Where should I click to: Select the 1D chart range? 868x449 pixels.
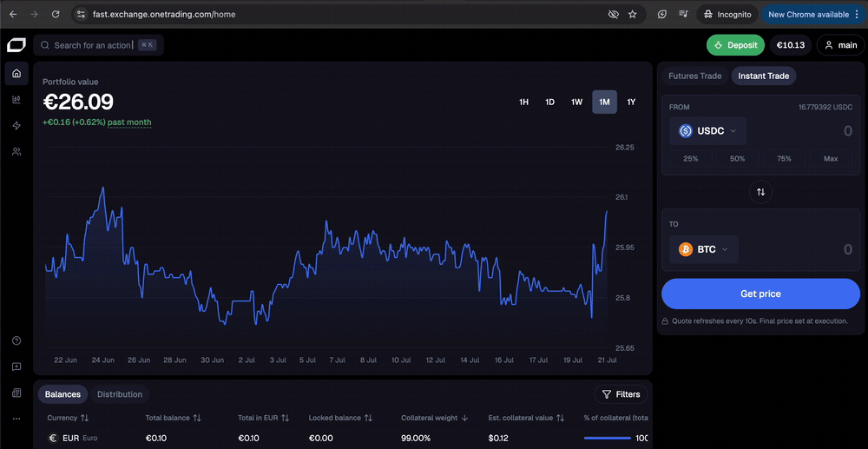(x=549, y=102)
